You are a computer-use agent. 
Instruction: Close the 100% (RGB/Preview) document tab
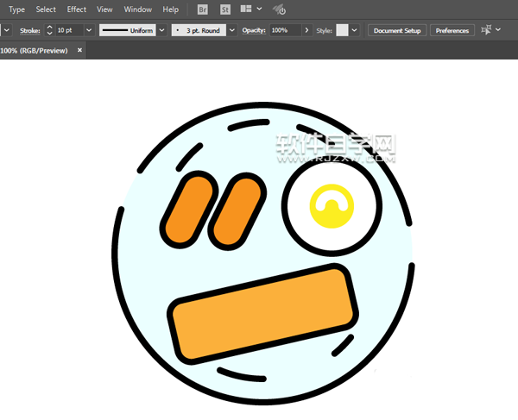[x=80, y=51]
